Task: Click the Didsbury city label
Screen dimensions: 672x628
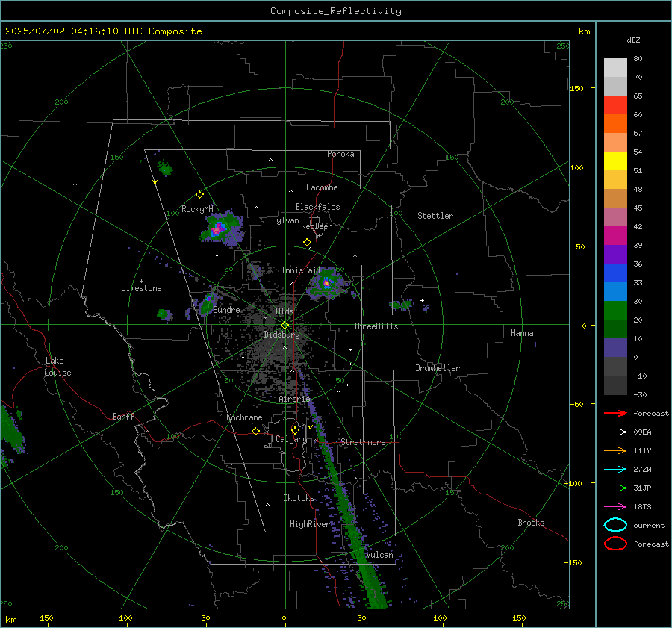Action: [281, 335]
